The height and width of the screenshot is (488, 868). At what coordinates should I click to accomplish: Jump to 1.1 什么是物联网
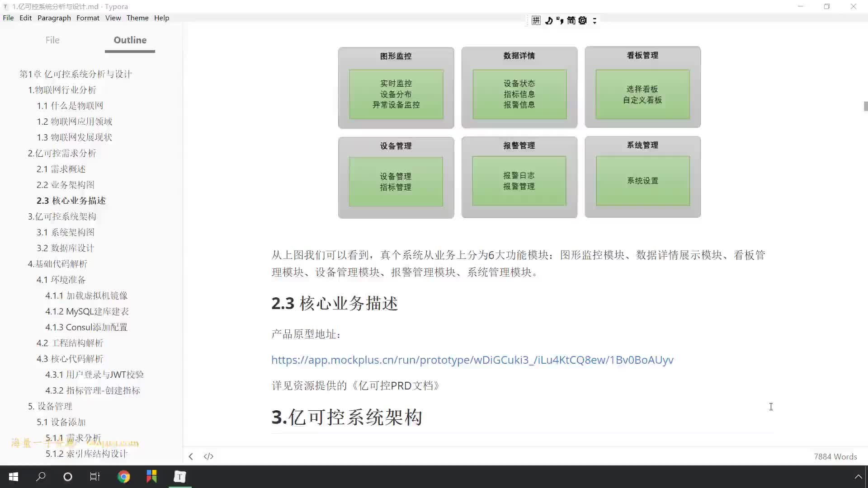point(70,106)
